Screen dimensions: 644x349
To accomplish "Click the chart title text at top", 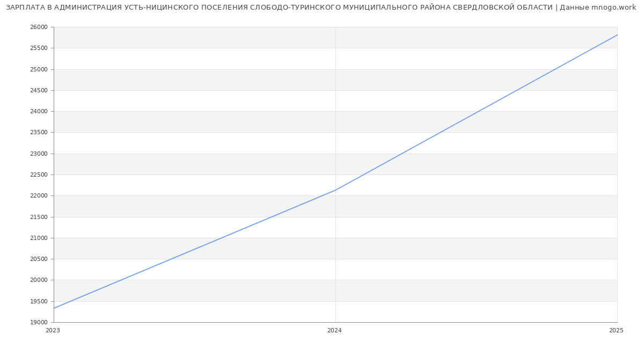I will [x=320, y=8].
